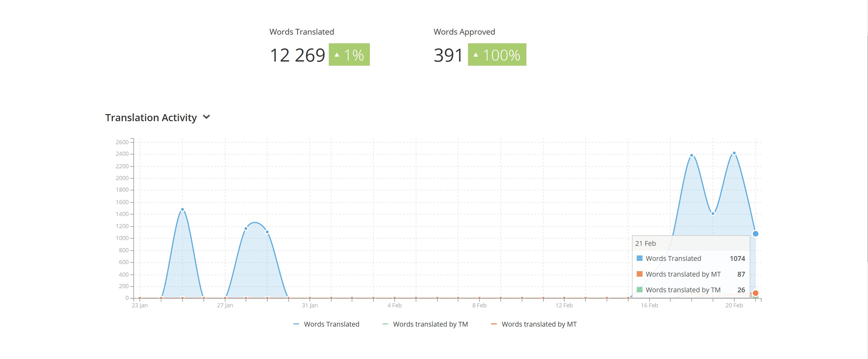The width and height of the screenshot is (868, 359).
Task: Click the dip data point on 19 Feb
Action: pyautogui.click(x=713, y=213)
